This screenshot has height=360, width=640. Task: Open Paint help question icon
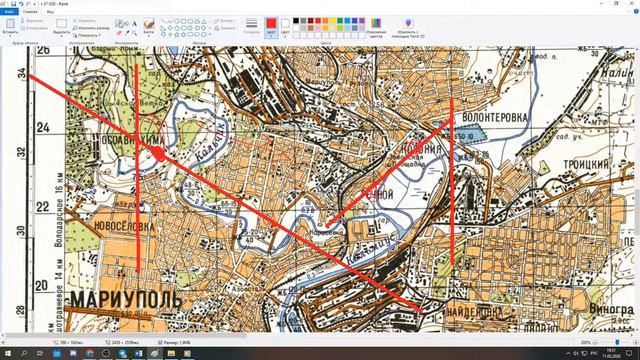636,11
